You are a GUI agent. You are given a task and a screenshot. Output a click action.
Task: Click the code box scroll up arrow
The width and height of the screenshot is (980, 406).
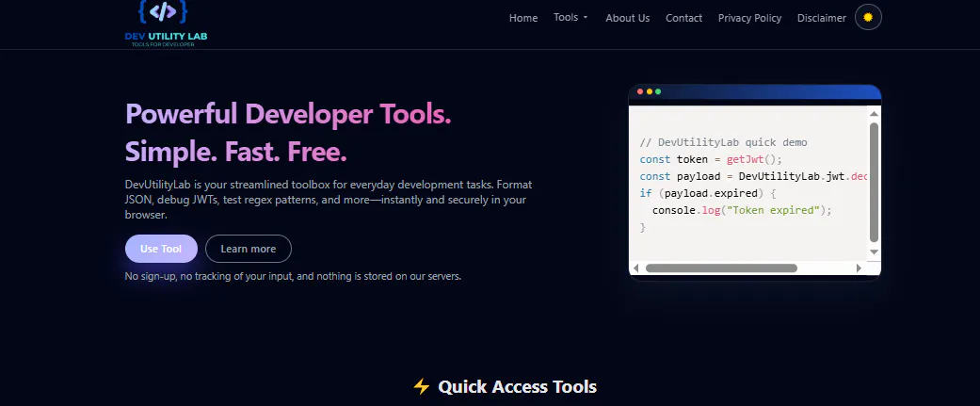pos(874,113)
